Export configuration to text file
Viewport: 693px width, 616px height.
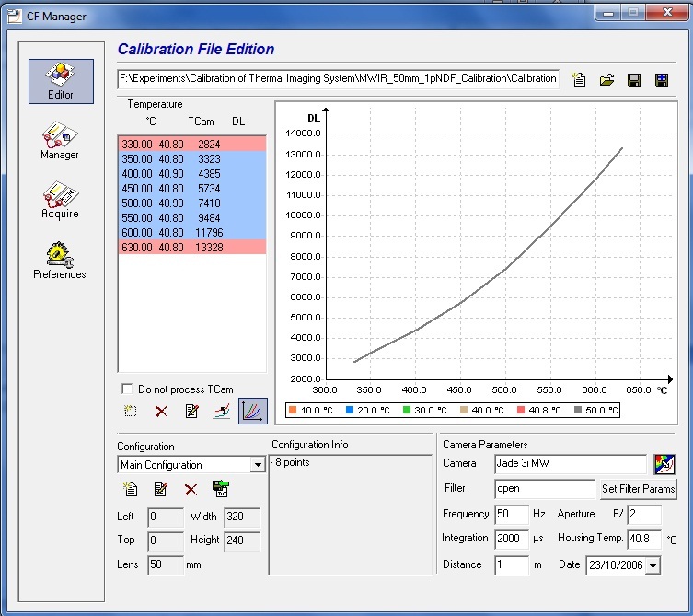tap(220, 490)
